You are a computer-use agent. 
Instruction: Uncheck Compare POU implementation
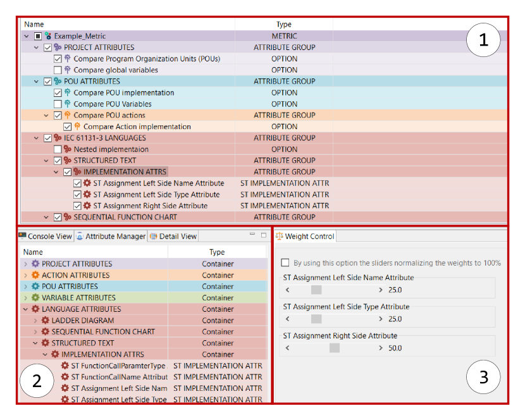(58, 92)
